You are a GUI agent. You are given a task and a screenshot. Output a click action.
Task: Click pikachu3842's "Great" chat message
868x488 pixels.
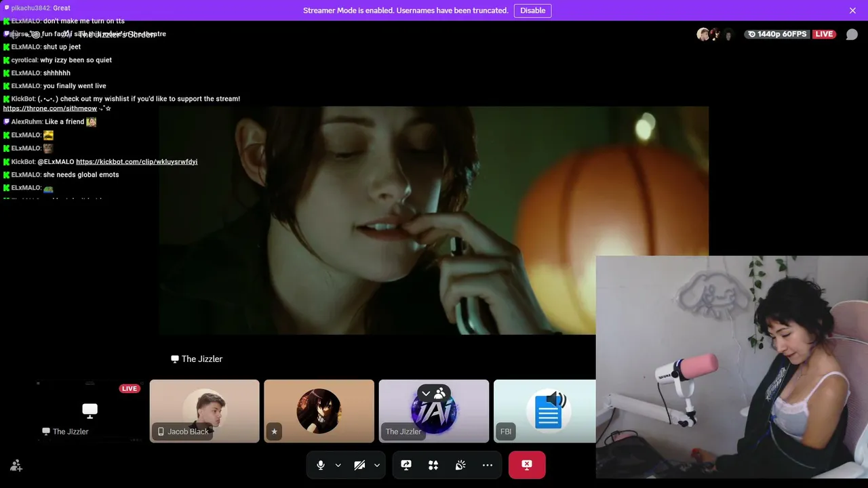click(37, 8)
